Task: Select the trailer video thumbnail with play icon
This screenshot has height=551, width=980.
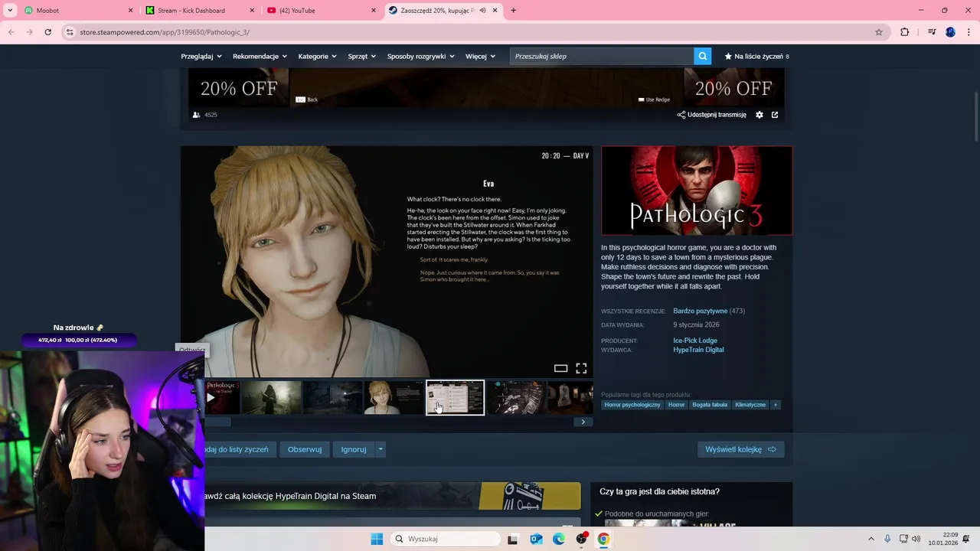Action: click(223, 397)
